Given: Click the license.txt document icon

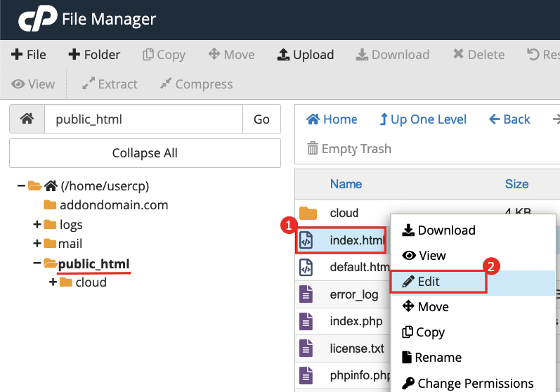Looking at the screenshot, I should (x=306, y=348).
